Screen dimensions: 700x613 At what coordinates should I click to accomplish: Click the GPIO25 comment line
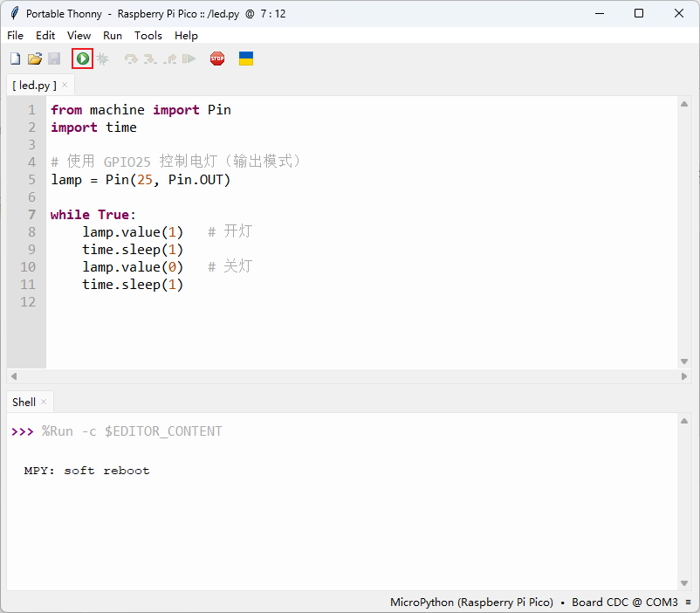pyautogui.click(x=176, y=162)
